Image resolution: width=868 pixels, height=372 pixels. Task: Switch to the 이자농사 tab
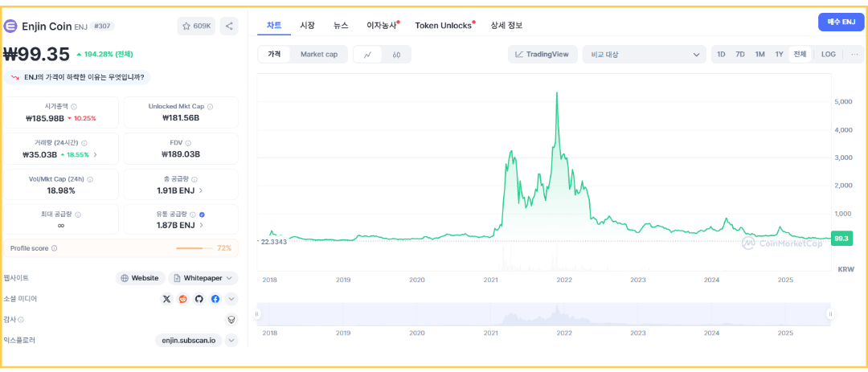pyautogui.click(x=383, y=25)
